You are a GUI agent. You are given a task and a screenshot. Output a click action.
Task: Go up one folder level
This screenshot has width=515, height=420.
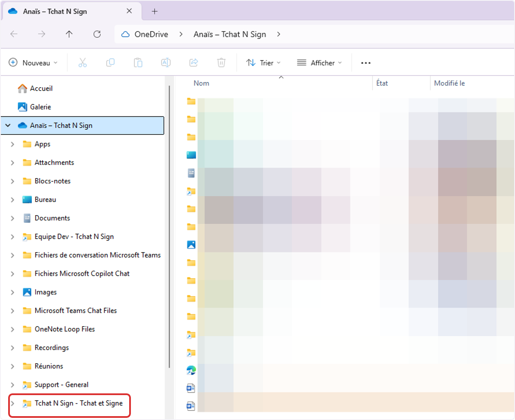pos(69,34)
